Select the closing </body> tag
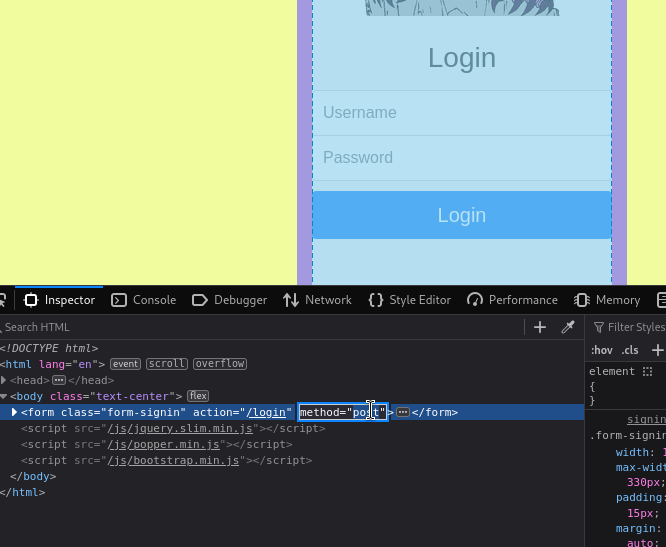 tap(33, 477)
